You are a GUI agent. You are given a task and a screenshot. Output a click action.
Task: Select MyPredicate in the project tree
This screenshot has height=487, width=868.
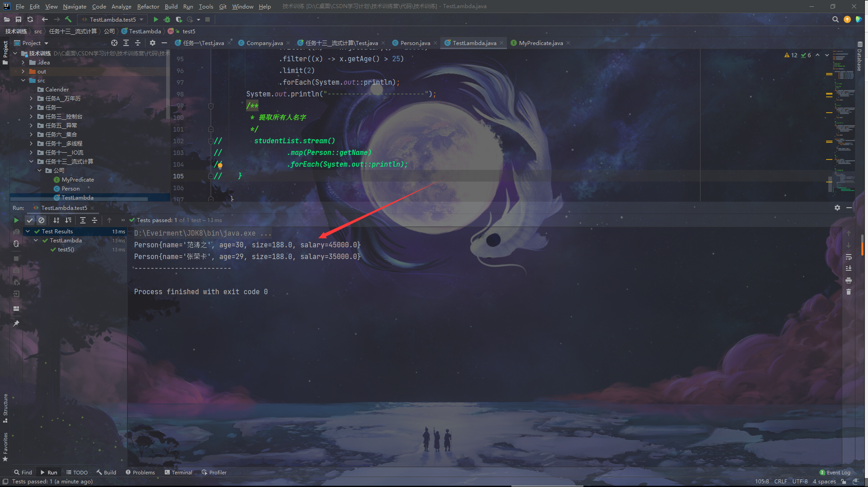pos(77,180)
